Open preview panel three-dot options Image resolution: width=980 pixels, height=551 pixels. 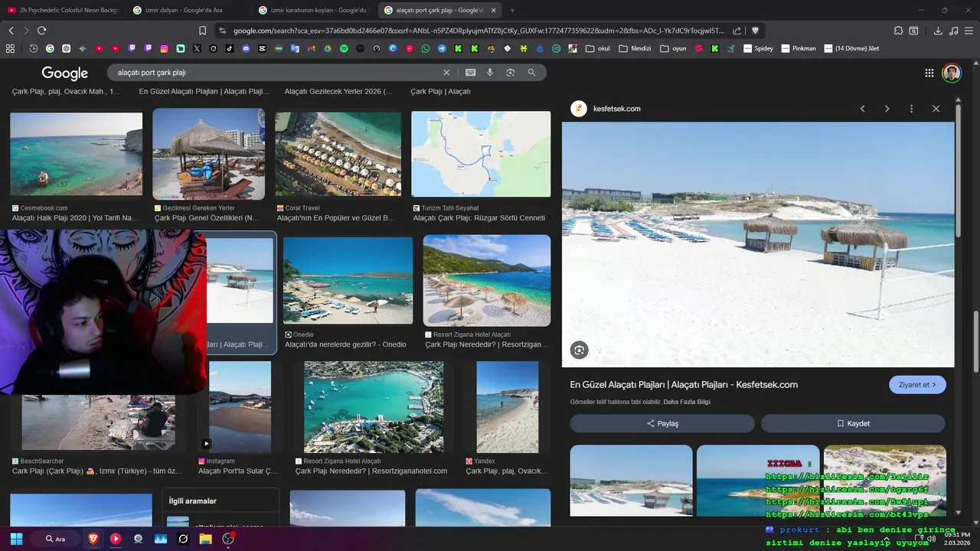(911, 109)
